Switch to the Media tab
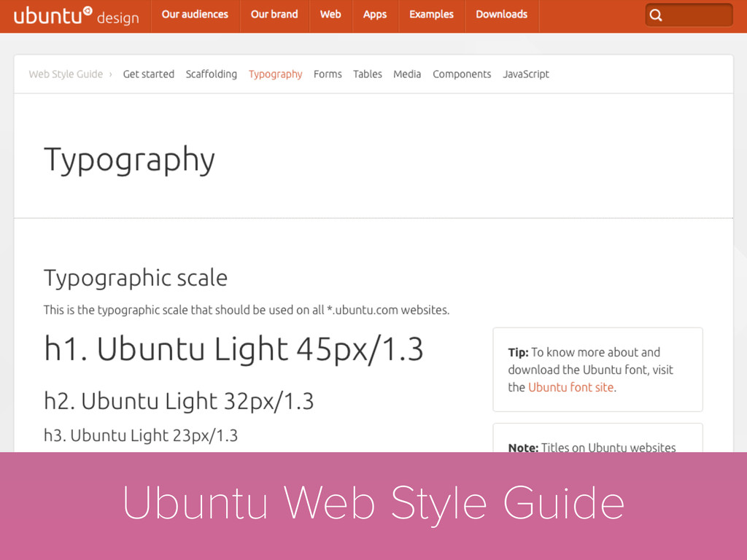The height and width of the screenshot is (560, 747). [407, 74]
